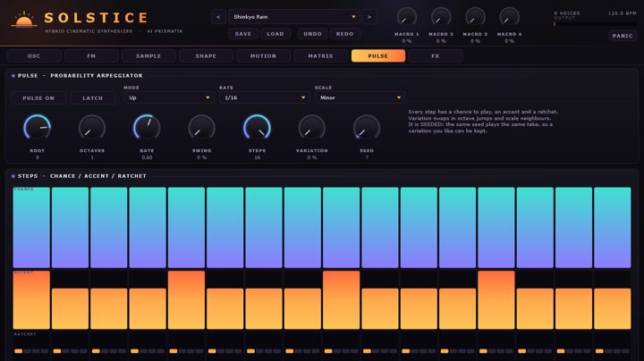Switch to the Matrix tab

coord(321,55)
